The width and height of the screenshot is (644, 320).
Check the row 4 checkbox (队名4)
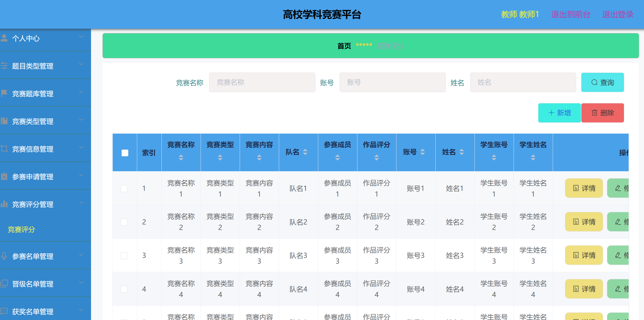[x=124, y=289]
